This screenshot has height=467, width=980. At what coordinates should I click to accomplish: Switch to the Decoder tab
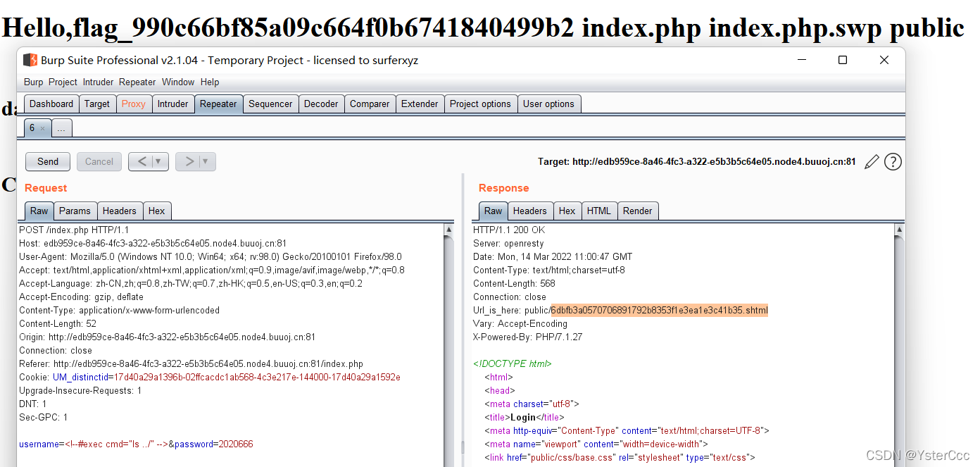click(321, 104)
